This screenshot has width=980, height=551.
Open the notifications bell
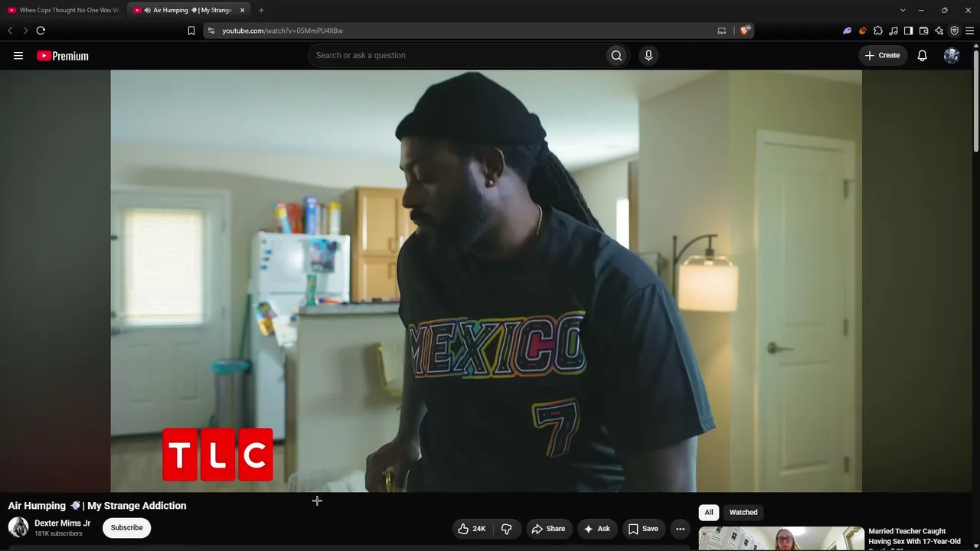point(923,55)
